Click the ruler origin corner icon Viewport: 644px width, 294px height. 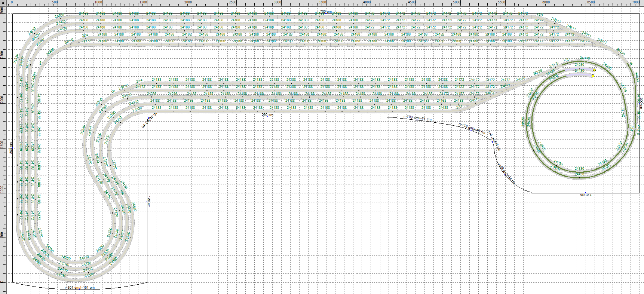tap(2, 2)
